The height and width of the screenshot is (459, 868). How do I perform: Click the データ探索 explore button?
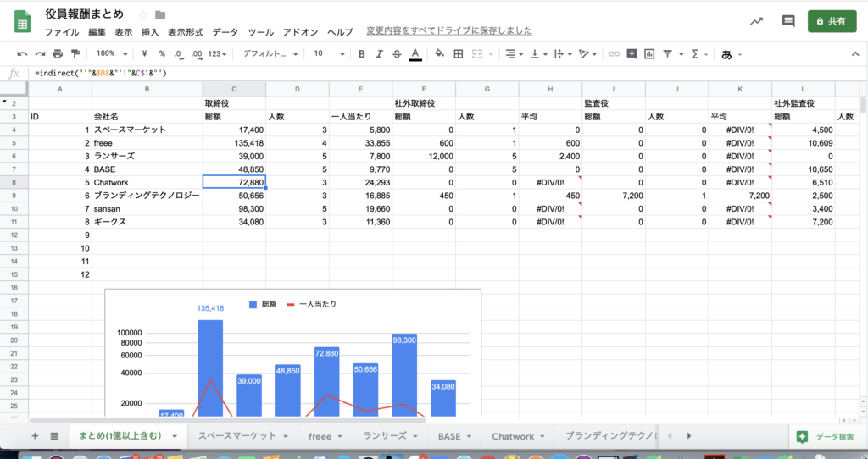point(827,436)
